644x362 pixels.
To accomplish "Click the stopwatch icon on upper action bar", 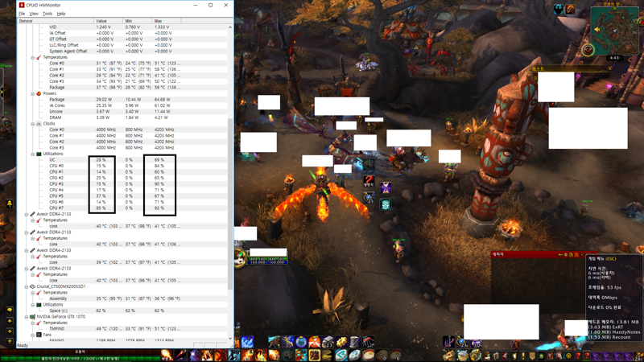I will click(x=301, y=341).
